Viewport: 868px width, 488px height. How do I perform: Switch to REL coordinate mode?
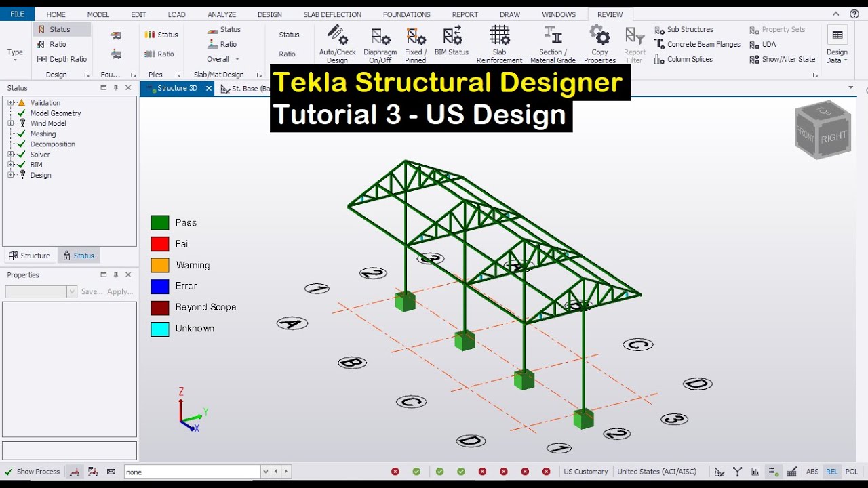tap(832, 472)
